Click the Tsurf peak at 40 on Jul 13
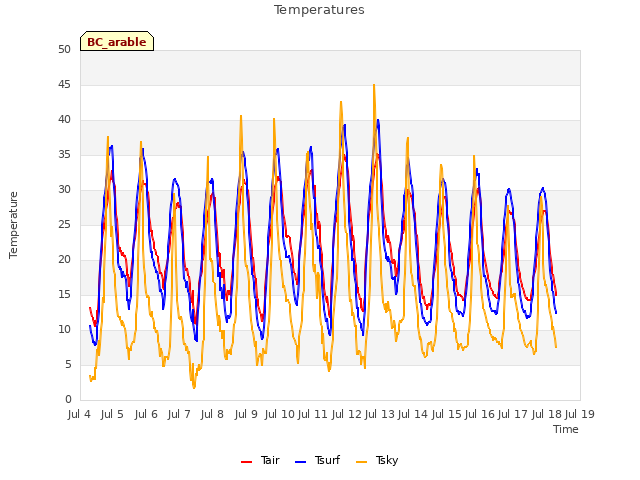640x480 pixels. (378, 120)
